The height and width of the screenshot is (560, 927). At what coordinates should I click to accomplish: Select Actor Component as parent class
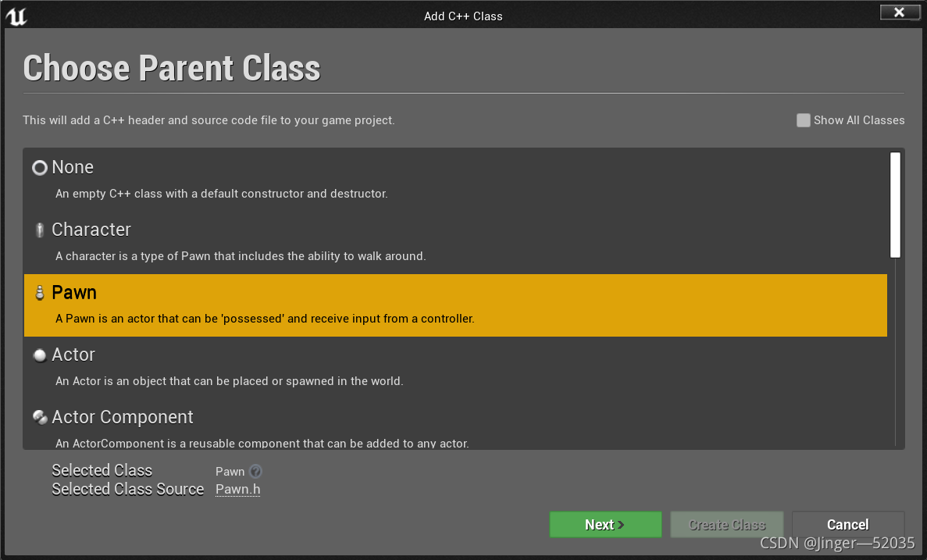pyautogui.click(x=455, y=424)
